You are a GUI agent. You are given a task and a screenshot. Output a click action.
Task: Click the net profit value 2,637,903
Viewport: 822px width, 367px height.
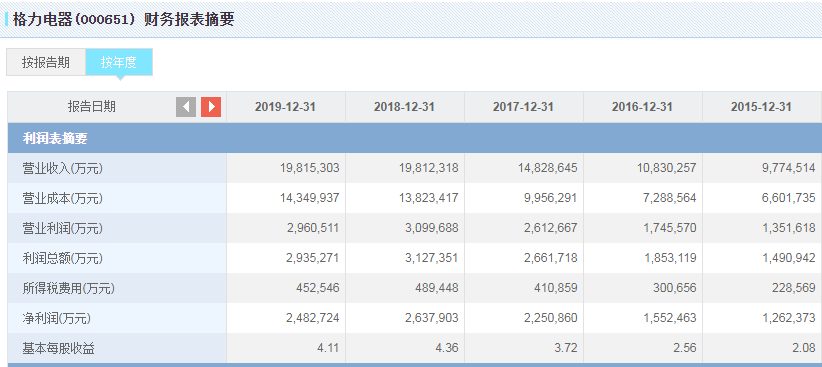pyautogui.click(x=431, y=318)
